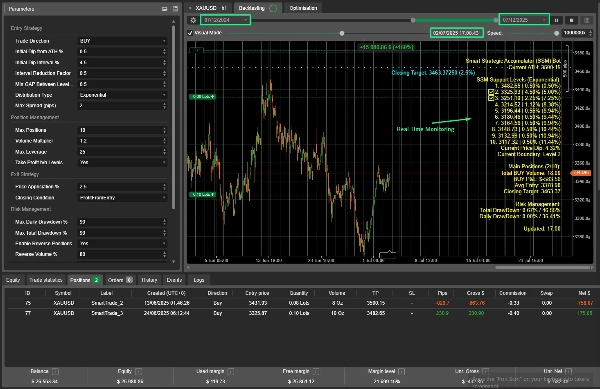Screen dimensions: 600x389
Task: Open the Optimization tab
Action: click(303, 8)
